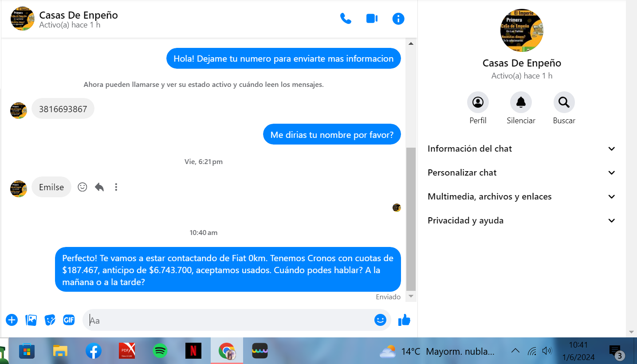Click the side panel scrollbar down arrow
Image resolution: width=637 pixels, height=364 pixels.
tap(631, 332)
